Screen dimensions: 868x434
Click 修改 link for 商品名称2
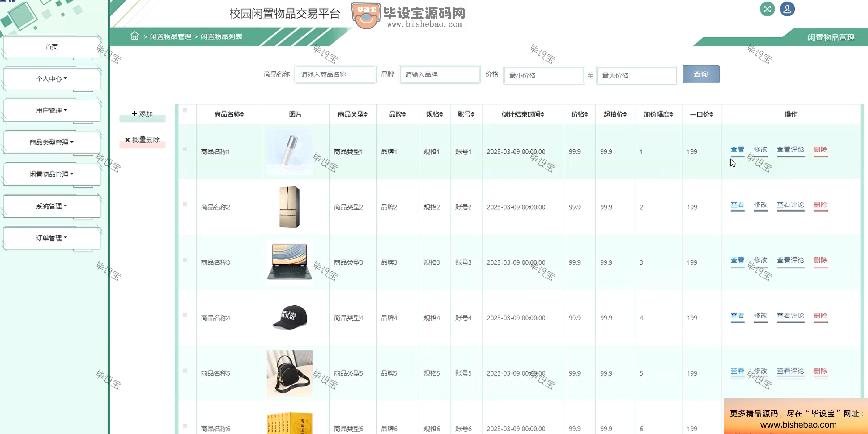click(760, 205)
